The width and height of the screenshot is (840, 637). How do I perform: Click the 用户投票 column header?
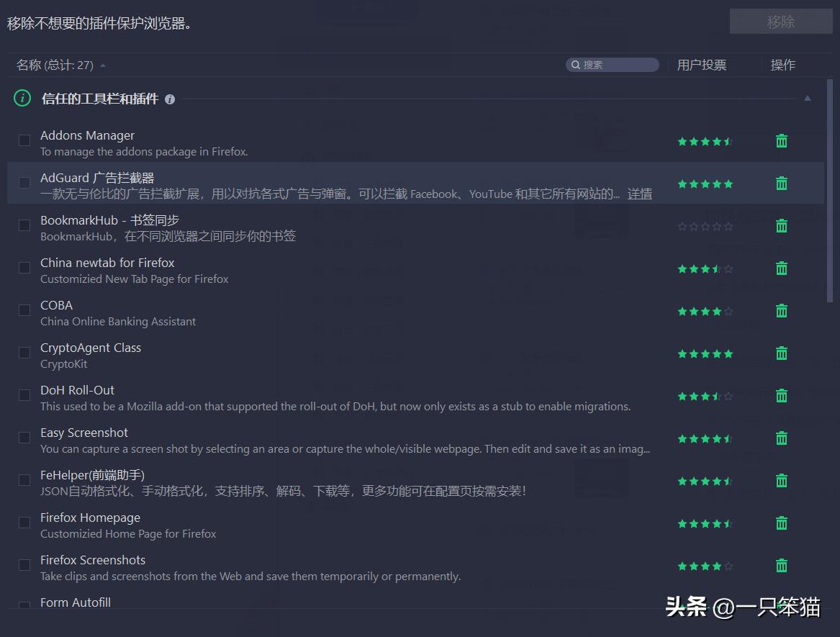[701, 65]
